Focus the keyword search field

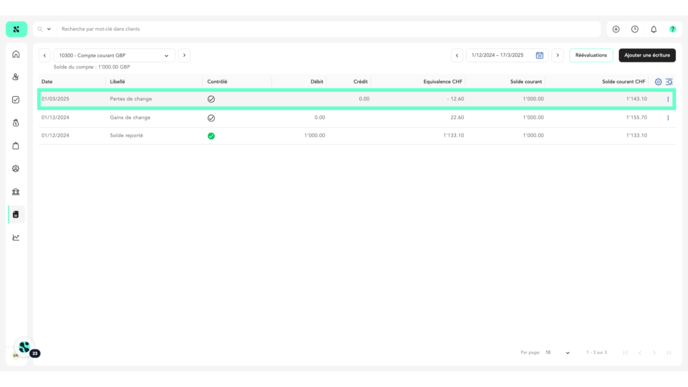pyautogui.click(x=328, y=29)
